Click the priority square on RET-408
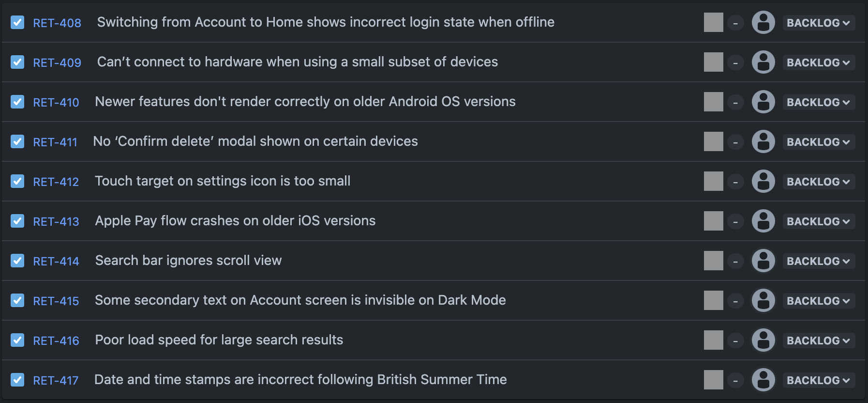This screenshot has height=403, width=868. pos(713,22)
